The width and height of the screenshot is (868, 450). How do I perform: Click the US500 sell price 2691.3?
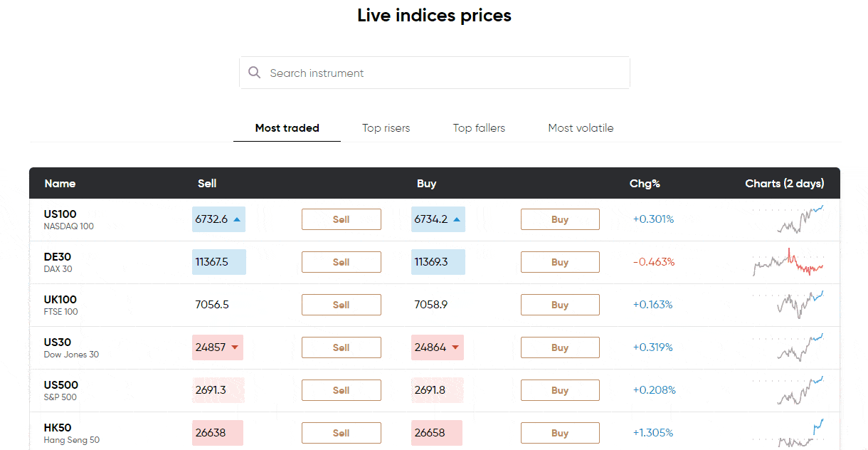click(218, 390)
